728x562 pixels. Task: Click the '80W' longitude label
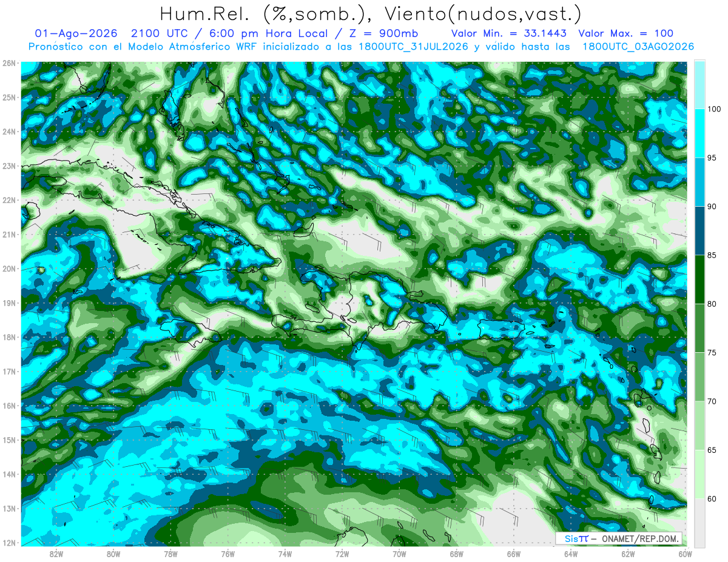pos(113,554)
